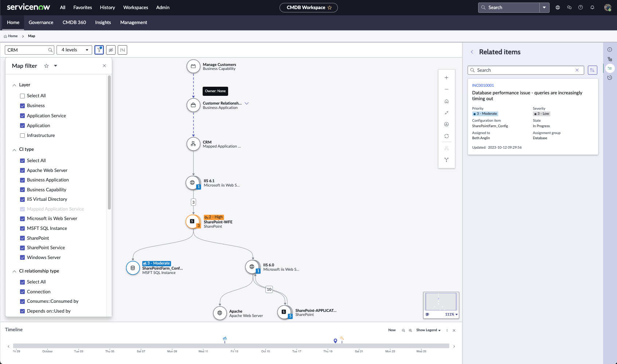Open incident INC0010001 link
This screenshot has height=364, width=617.
pos(483,86)
